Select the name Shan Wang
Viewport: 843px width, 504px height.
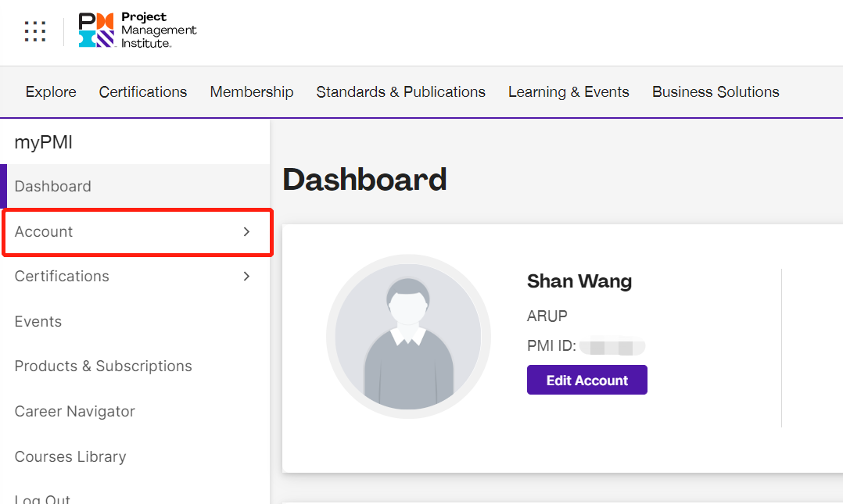point(579,281)
